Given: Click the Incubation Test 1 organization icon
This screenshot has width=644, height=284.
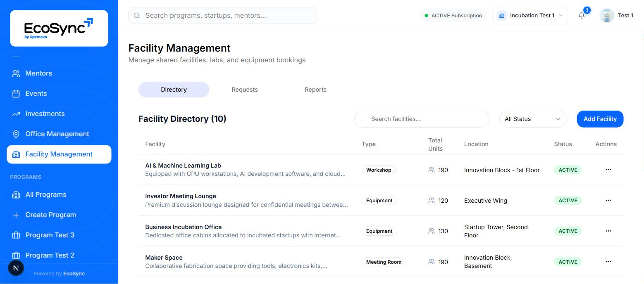Looking at the screenshot, I should pyautogui.click(x=502, y=16).
